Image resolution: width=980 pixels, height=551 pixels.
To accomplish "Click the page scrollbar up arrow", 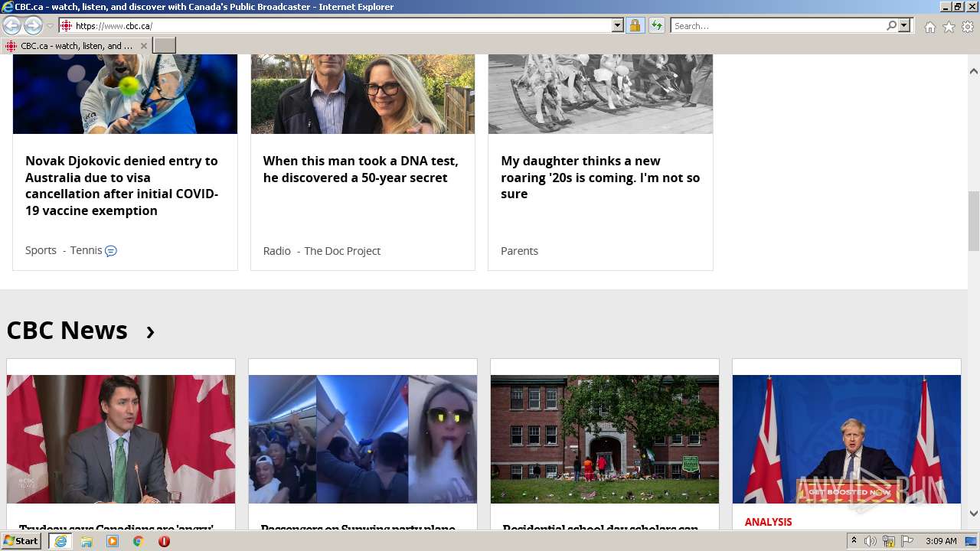I will click(x=973, y=71).
